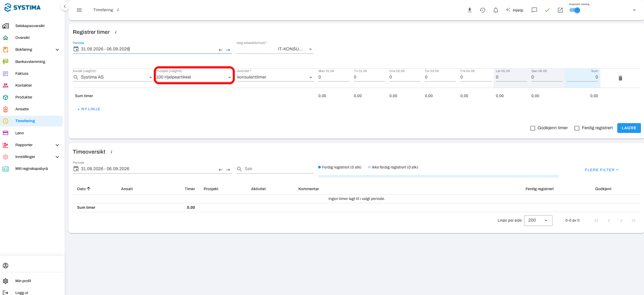Image resolution: width=644 pixels, height=295 pixels.
Task: Click the info icon next to Timeføring title
Action: (118, 10)
